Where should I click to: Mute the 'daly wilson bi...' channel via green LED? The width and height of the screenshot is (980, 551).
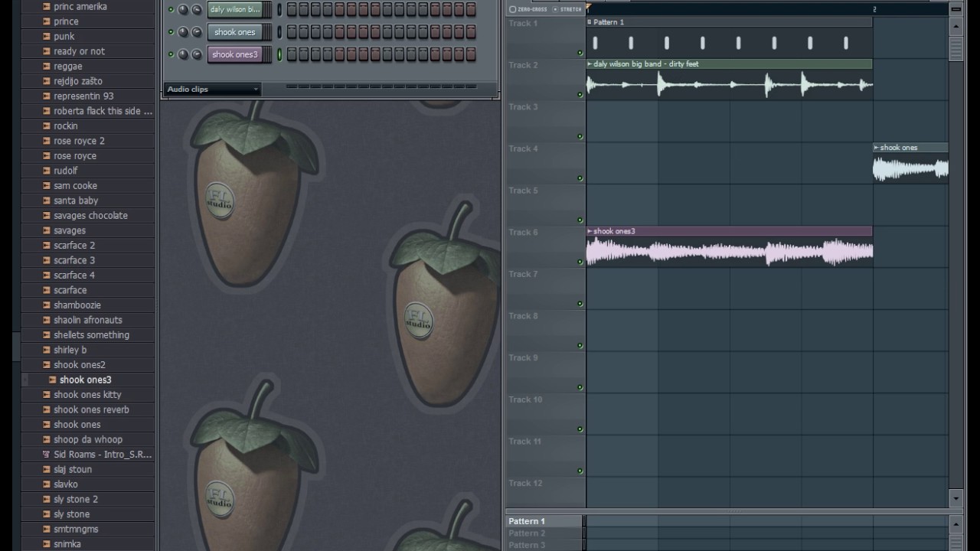coord(171,10)
